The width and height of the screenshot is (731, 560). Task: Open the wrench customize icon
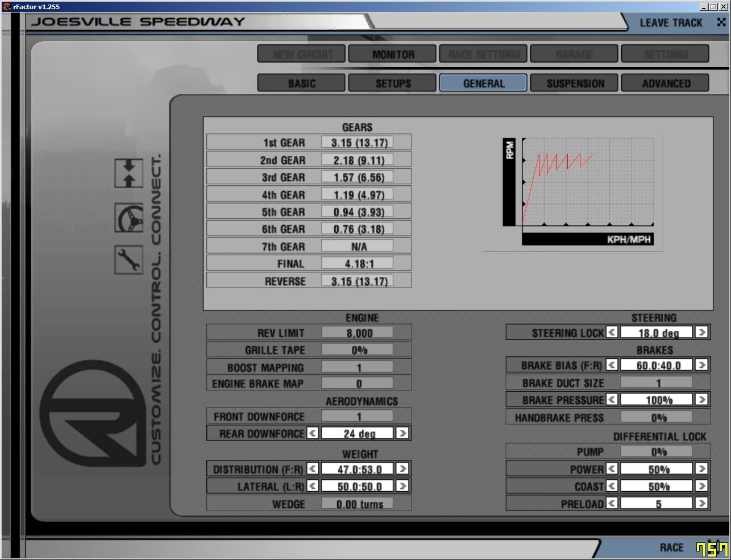(129, 260)
